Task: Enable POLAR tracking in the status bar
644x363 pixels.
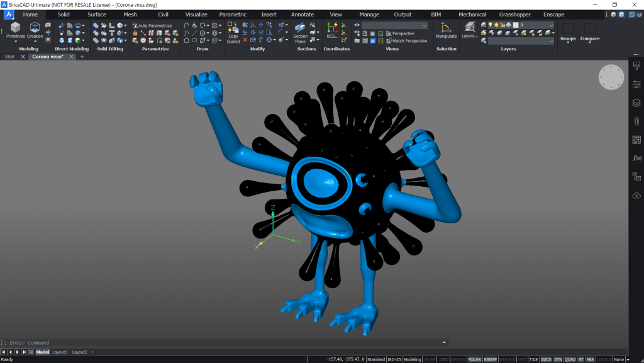Action: tap(474, 358)
